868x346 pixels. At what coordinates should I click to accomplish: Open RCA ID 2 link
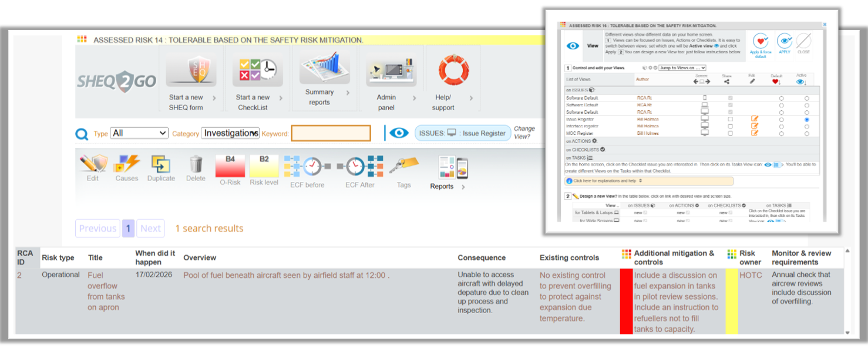coord(19,275)
